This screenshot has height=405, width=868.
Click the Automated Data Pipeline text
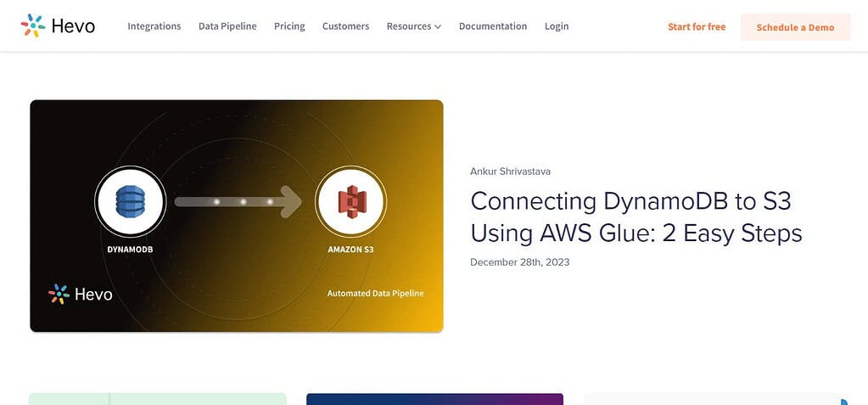pos(375,293)
